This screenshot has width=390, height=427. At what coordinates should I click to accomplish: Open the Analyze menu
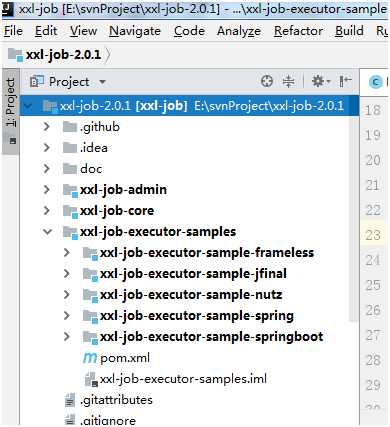239,31
